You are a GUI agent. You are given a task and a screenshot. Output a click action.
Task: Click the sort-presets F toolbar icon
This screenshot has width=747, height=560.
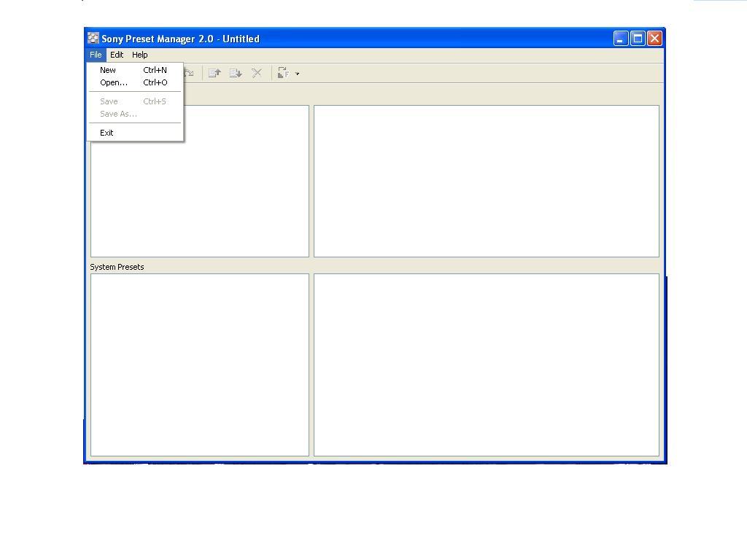pos(284,73)
